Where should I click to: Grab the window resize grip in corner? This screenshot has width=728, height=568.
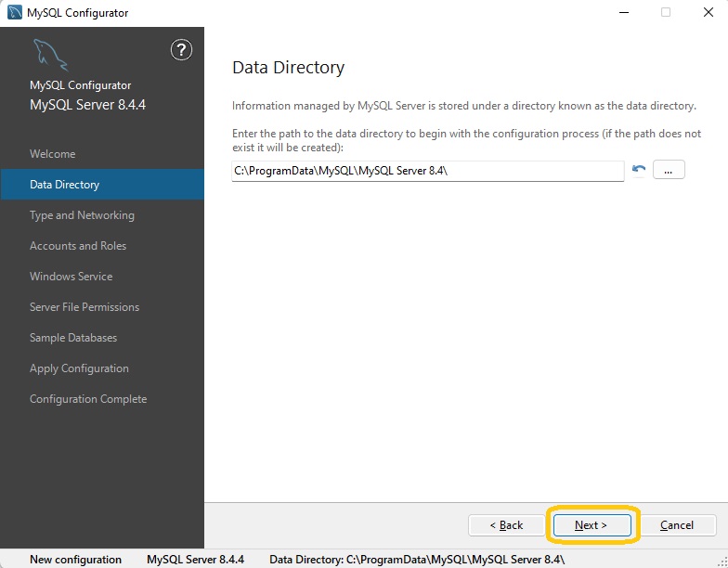pyautogui.click(x=722, y=562)
